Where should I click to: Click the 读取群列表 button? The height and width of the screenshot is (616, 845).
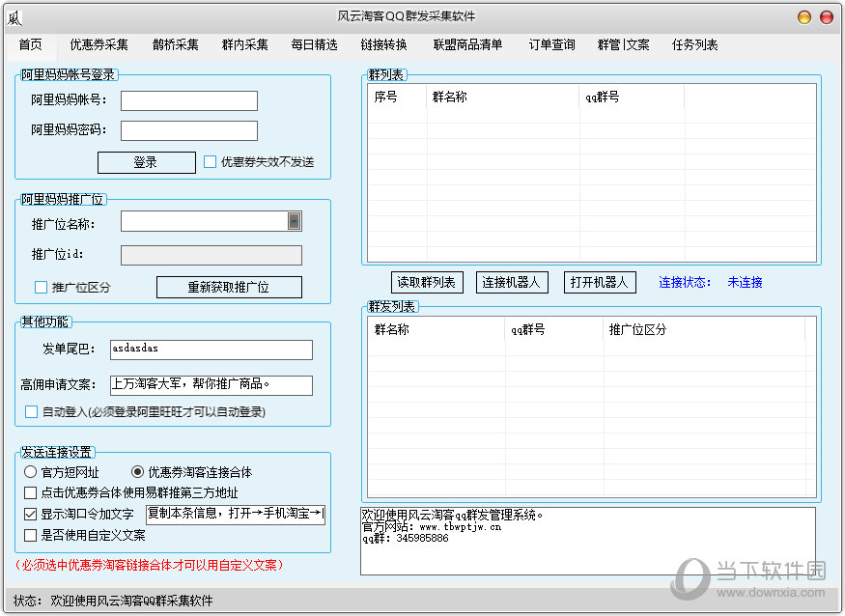(427, 282)
